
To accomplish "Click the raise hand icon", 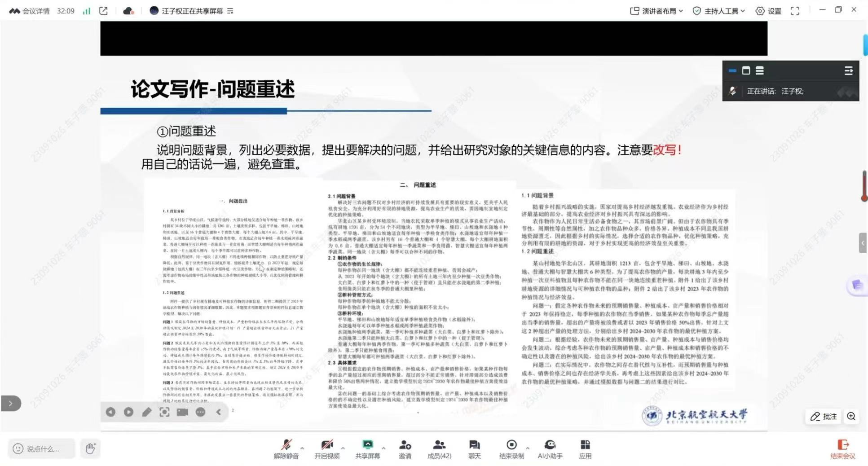I will coord(90,448).
